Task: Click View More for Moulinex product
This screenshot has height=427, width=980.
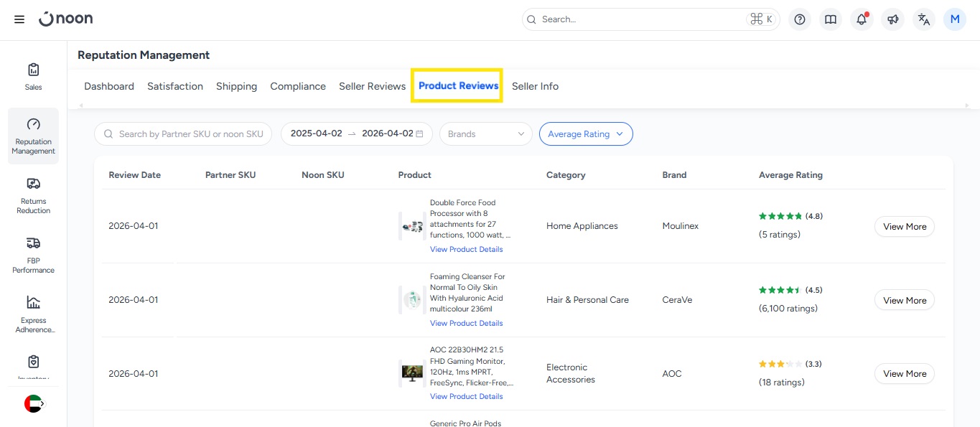Action: [x=904, y=227]
